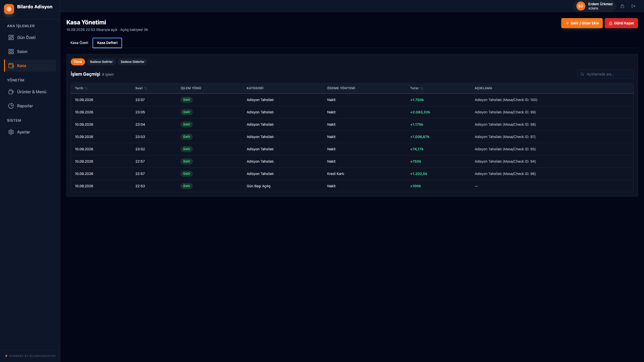Click description with Check ID: 94
Image resolution: width=644 pixels, height=362 pixels.
(x=505, y=161)
